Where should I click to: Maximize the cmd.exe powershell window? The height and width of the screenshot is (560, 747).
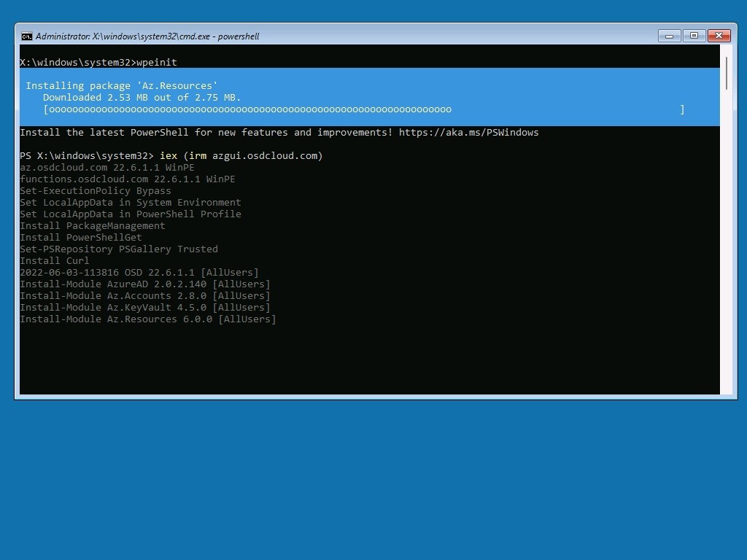pyautogui.click(x=694, y=36)
